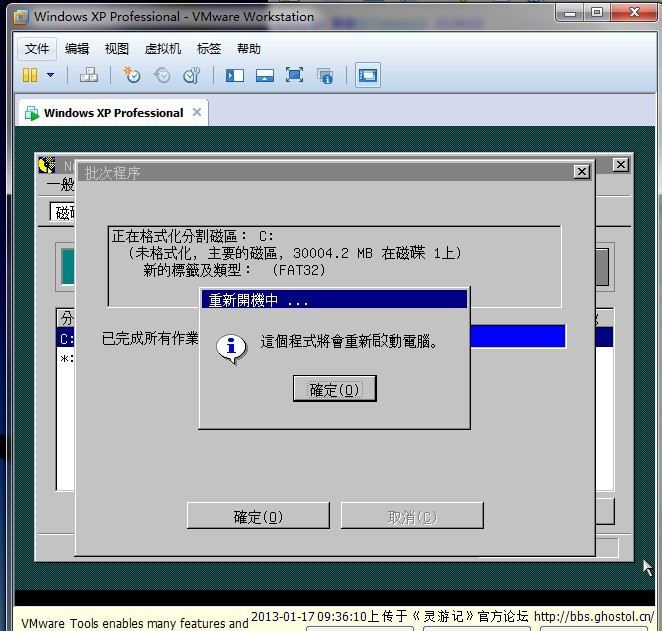Open the 帮助 menu
Screen dimensions: 662x631
249,48
